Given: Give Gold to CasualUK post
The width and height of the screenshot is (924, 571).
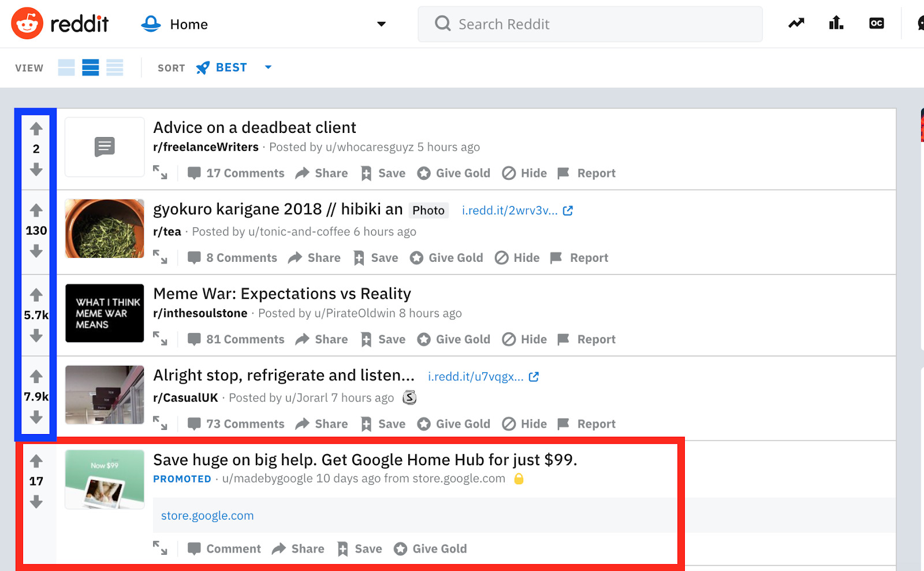Looking at the screenshot, I should [x=453, y=424].
